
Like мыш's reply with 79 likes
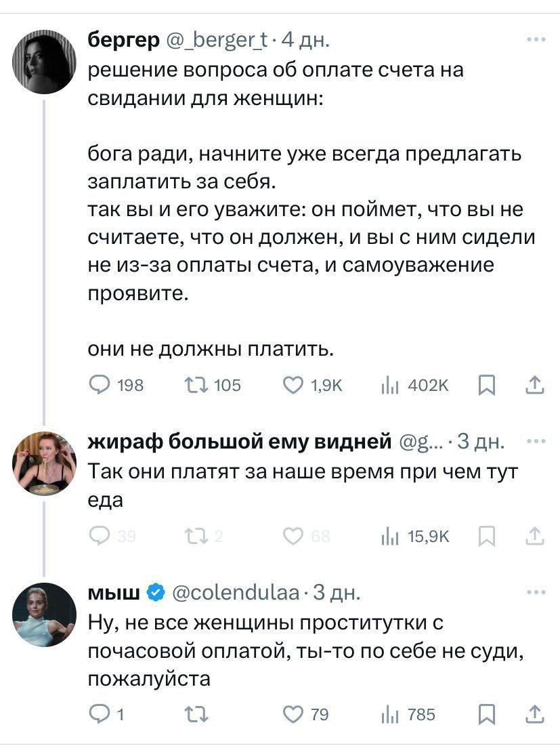(x=293, y=714)
